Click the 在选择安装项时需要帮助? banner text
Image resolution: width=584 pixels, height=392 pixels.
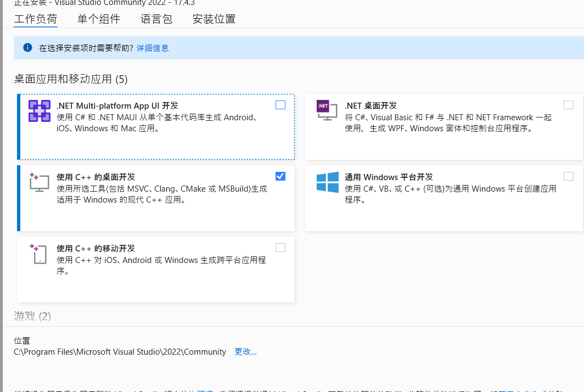click(86, 48)
